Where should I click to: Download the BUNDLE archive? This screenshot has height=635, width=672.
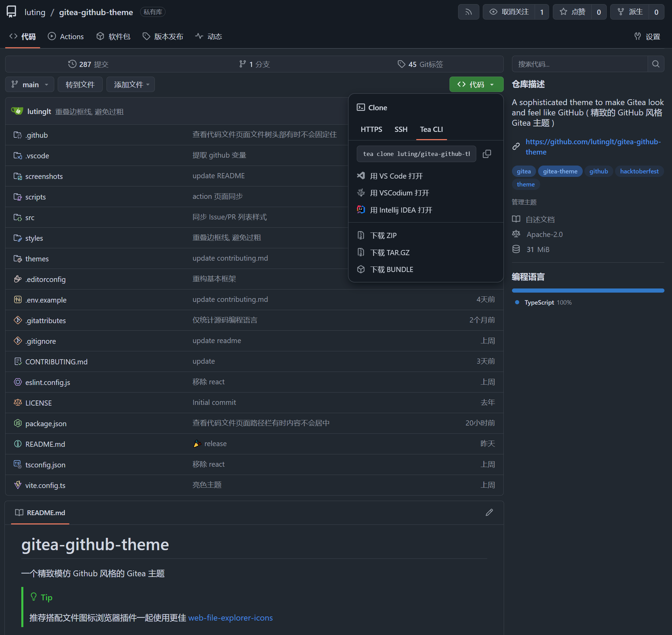(x=391, y=270)
